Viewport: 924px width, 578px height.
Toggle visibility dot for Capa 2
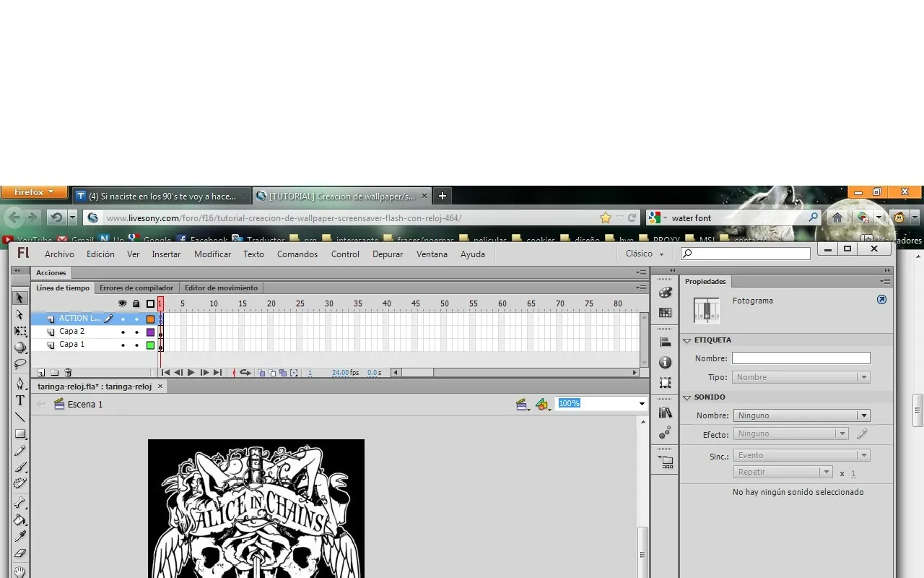pyautogui.click(x=123, y=332)
